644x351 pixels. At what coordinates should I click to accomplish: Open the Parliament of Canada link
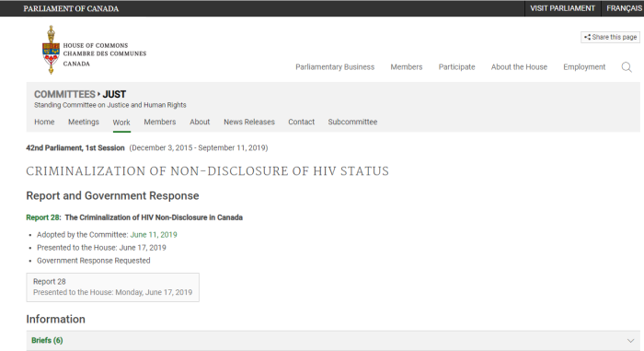point(71,8)
